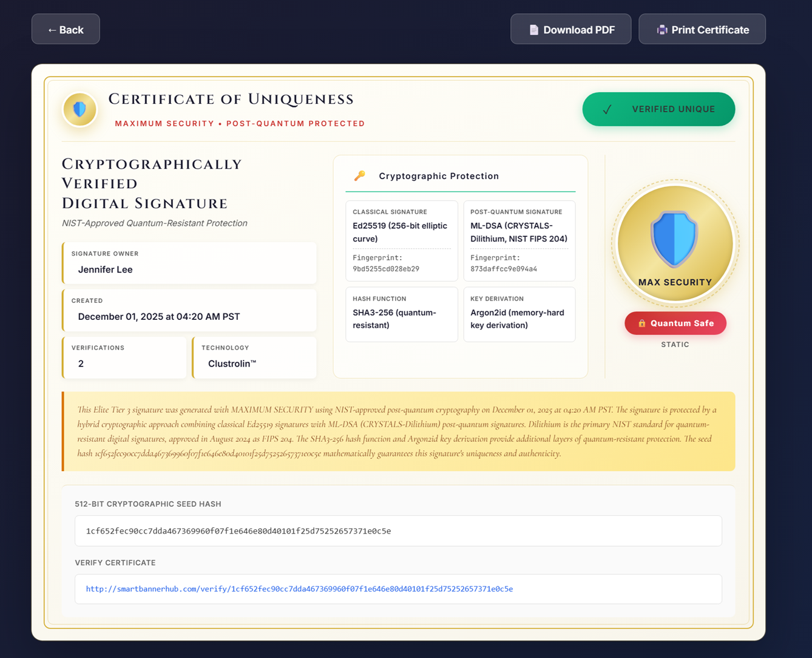Click the Verifications count card
This screenshot has height=658, width=812.
[x=124, y=357]
